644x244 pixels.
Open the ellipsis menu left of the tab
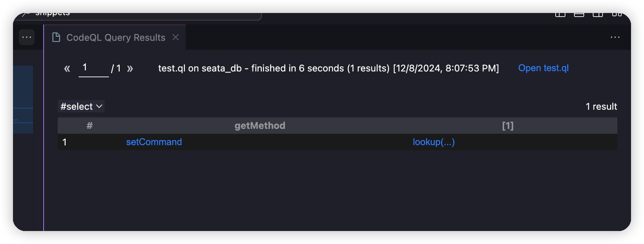point(27,37)
